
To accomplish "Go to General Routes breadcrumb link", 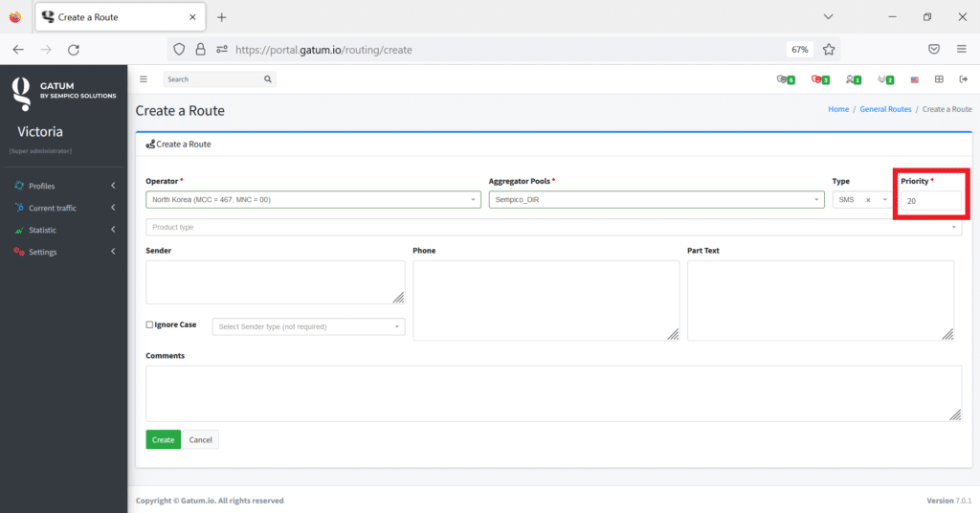I will click(x=885, y=109).
